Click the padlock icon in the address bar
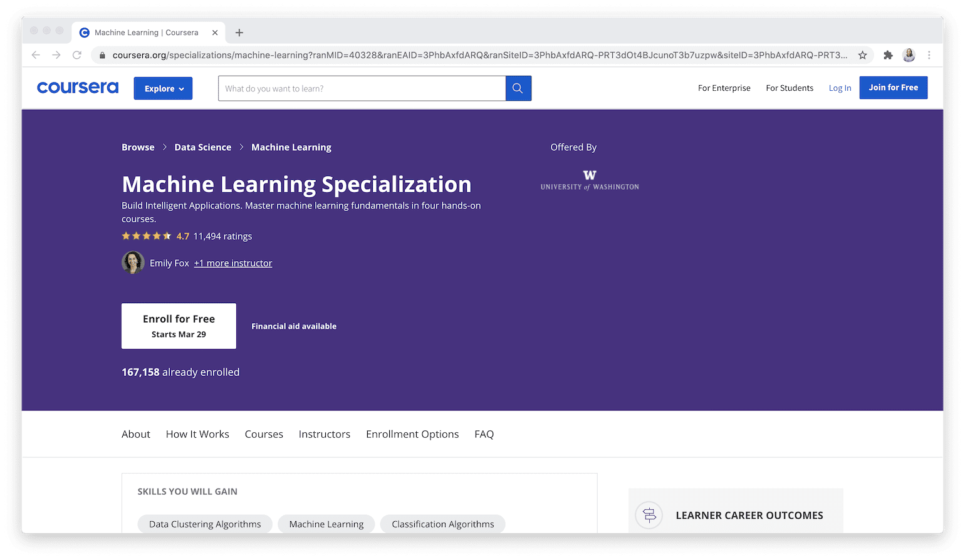The image size is (965, 560). (x=102, y=55)
